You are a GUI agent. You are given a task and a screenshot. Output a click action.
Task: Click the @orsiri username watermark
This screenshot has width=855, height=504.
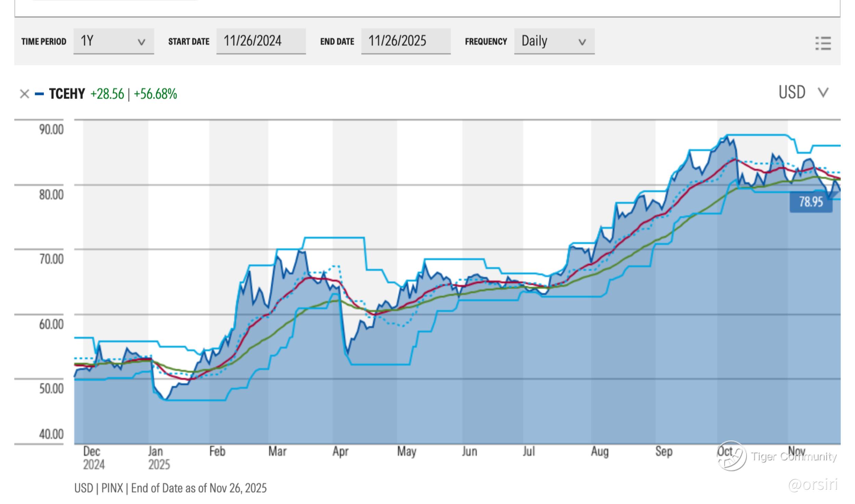tap(813, 485)
